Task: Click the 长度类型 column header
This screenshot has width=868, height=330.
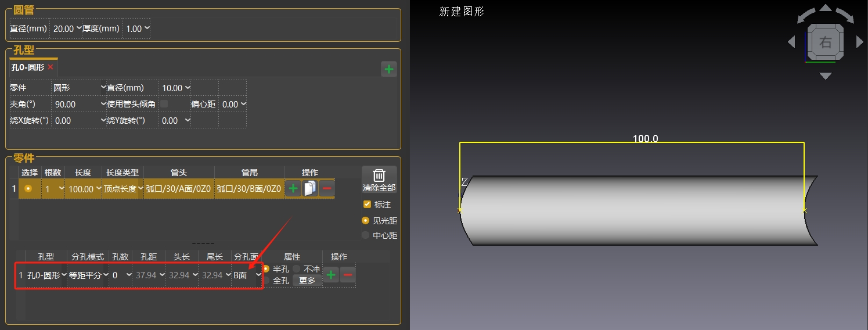Action: point(123,173)
